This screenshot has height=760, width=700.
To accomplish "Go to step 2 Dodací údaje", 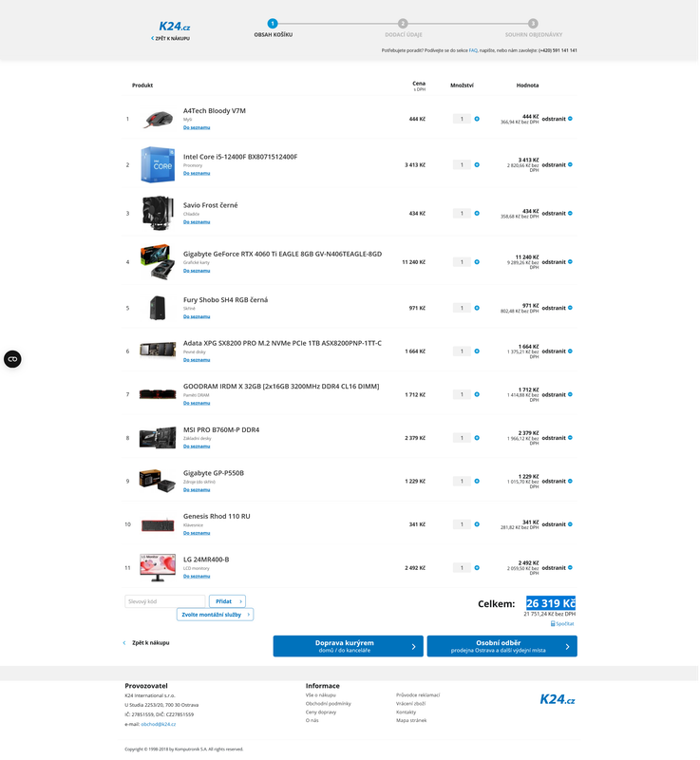I will (404, 28).
